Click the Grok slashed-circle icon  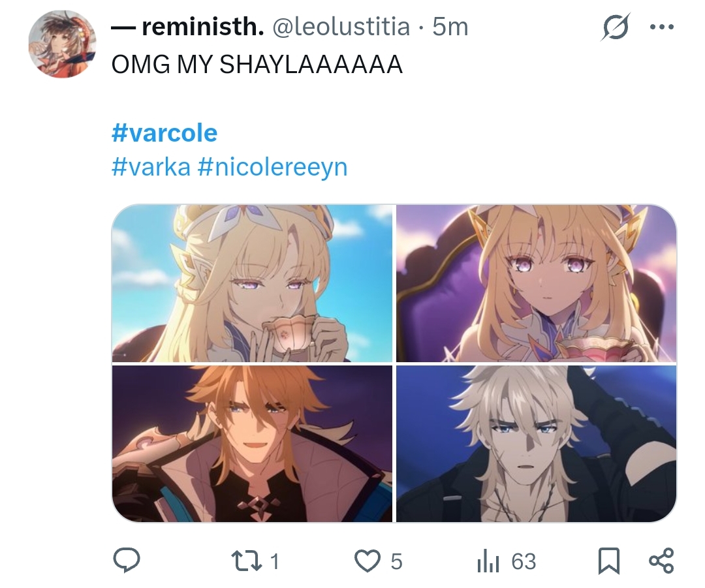615,27
